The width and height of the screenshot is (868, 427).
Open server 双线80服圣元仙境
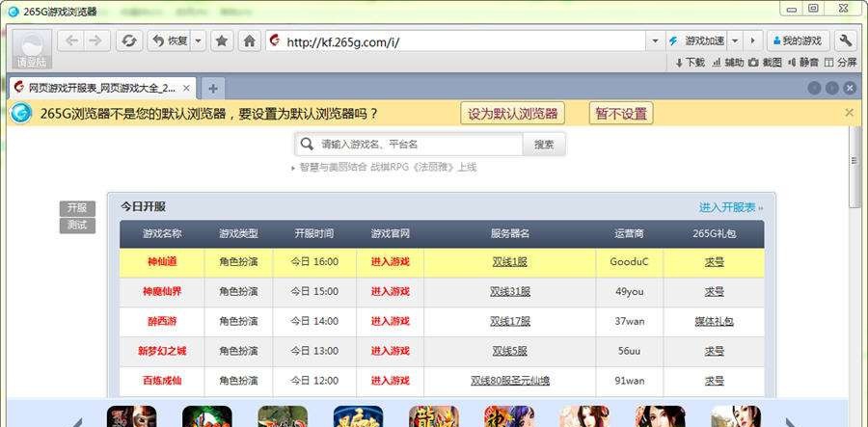(510, 381)
